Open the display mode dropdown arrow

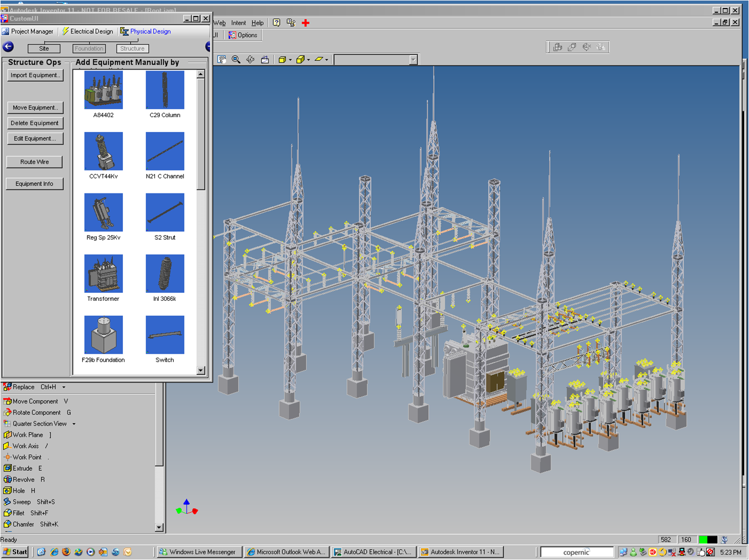(x=289, y=60)
